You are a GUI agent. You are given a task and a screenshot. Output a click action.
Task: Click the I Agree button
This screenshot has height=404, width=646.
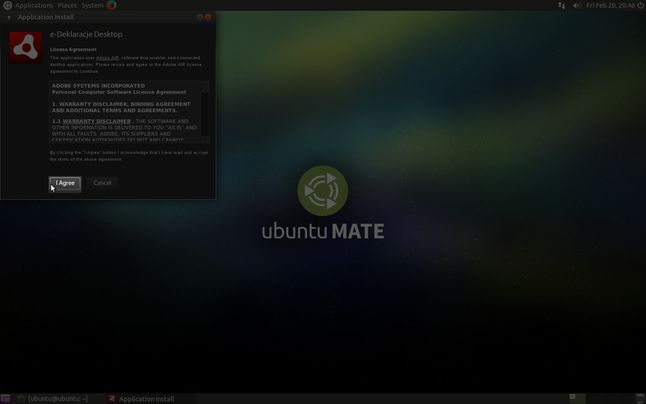[x=65, y=183]
